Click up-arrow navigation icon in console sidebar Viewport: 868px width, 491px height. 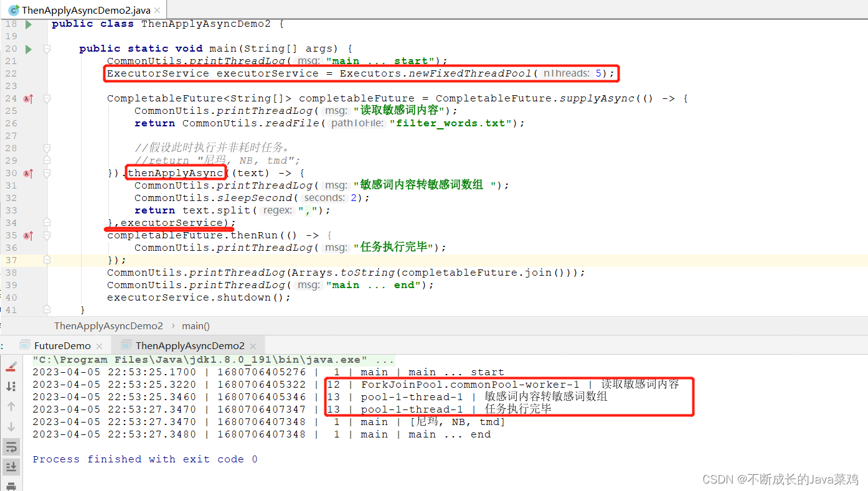11,406
